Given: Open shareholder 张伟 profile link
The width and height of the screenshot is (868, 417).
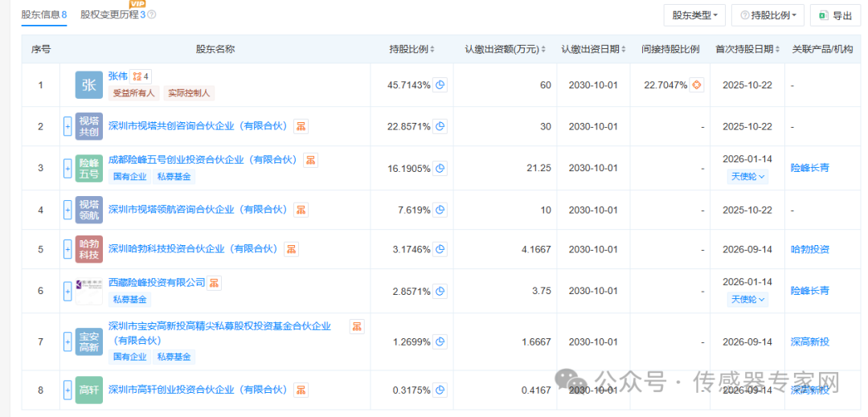Looking at the screenshot, I should [x=118, y=76].
